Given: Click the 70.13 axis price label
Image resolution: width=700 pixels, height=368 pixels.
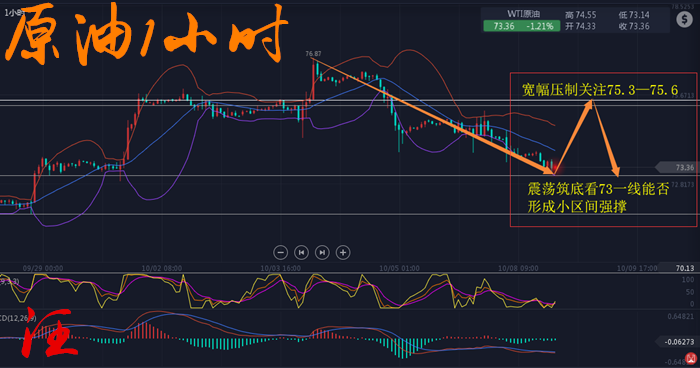Looking at the screenshot, I should click(684, 268).
